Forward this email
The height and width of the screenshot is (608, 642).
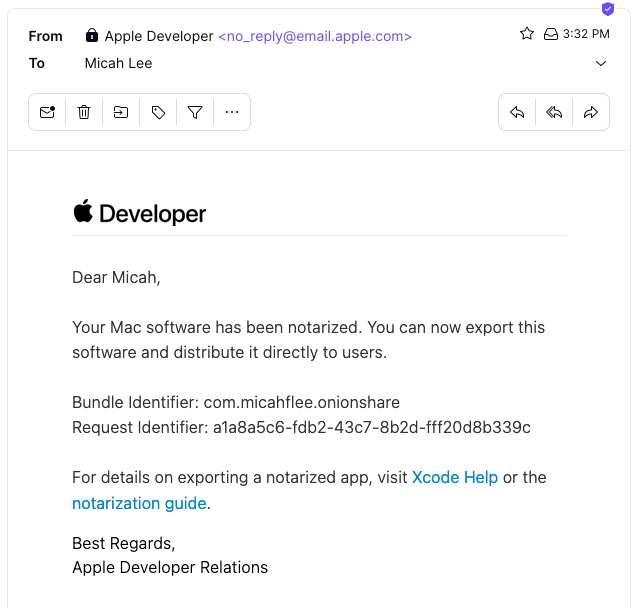(591, 112)
